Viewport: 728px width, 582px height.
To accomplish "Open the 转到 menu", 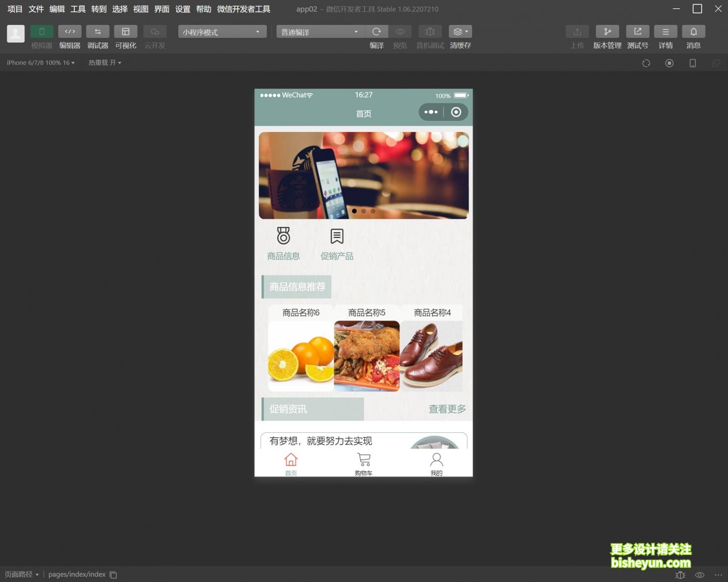I will [x=99, y=9].
